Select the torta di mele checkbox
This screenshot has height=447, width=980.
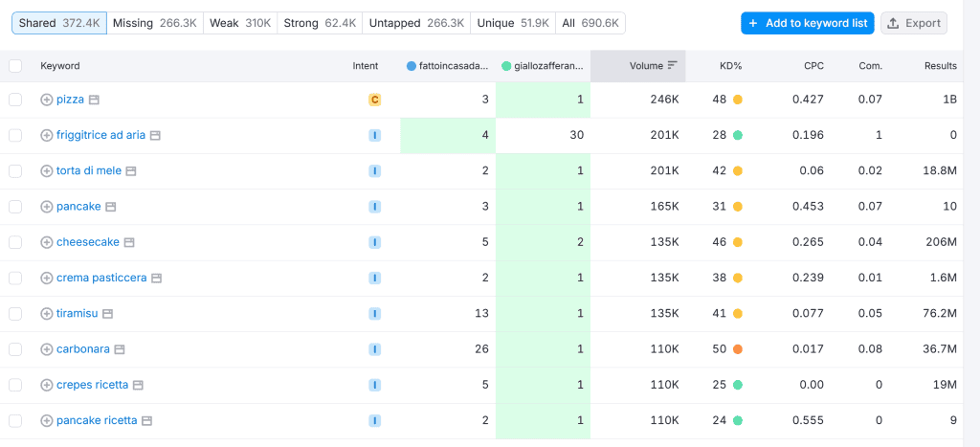click(15, 170)
